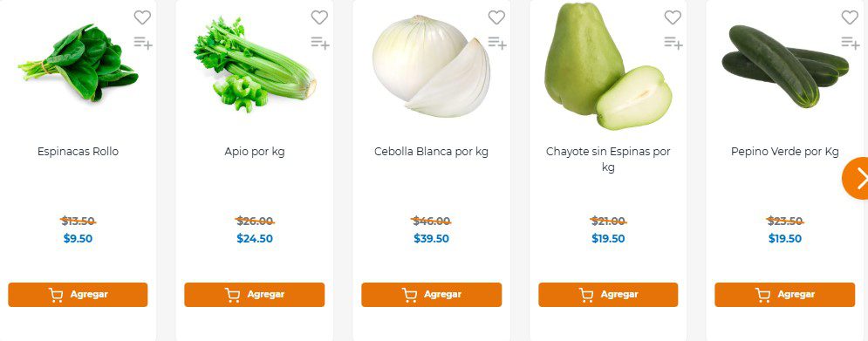Click heart icon for Pepino Verde

tap(850, 17)
